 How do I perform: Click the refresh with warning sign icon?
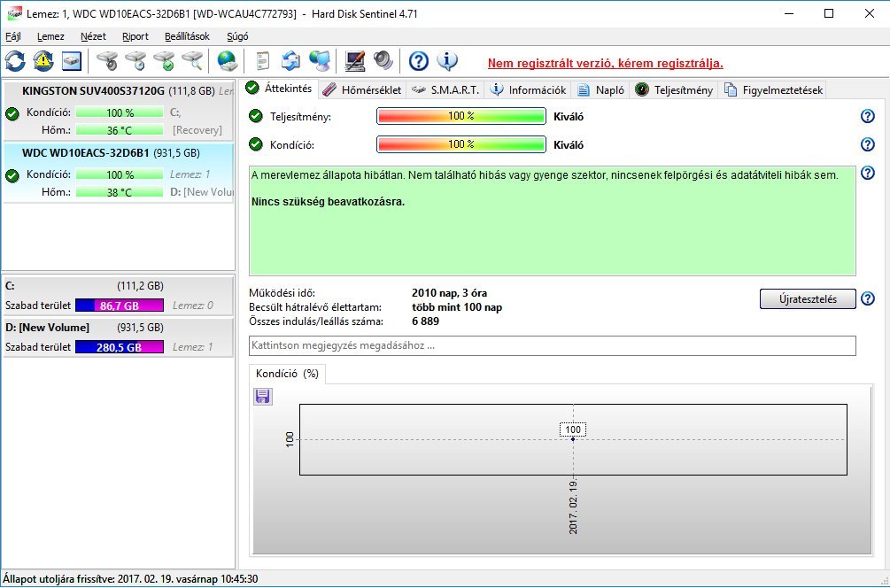point(43,61)
